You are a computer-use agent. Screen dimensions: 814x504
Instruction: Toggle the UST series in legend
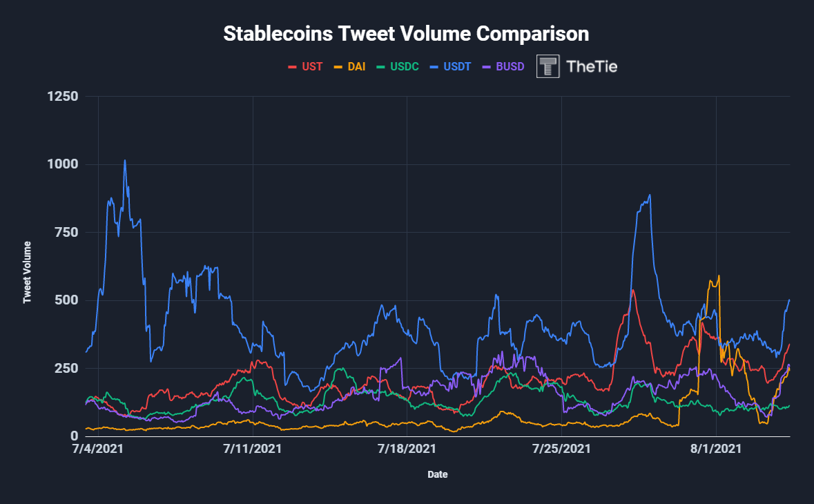(305, 66)
